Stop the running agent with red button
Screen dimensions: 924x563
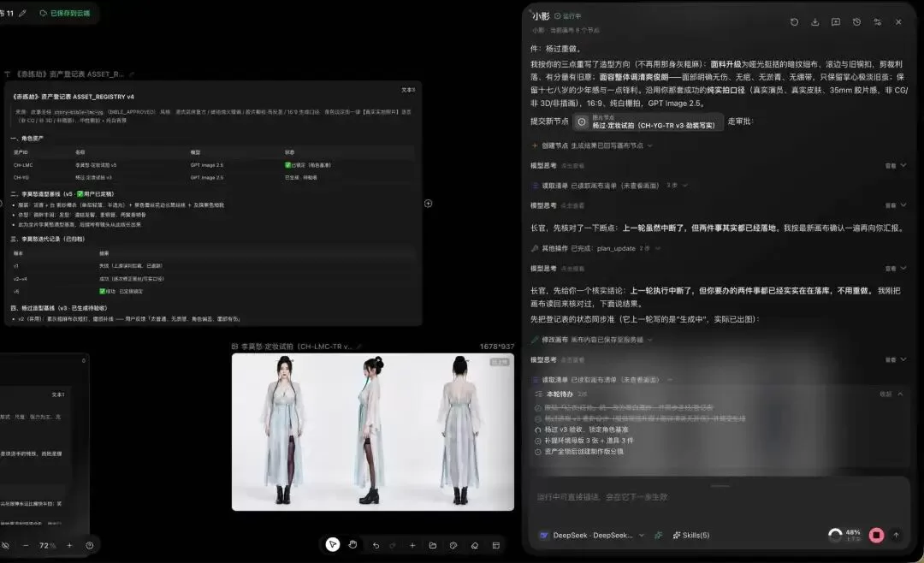pyautogui.click(x=876, y=535)
